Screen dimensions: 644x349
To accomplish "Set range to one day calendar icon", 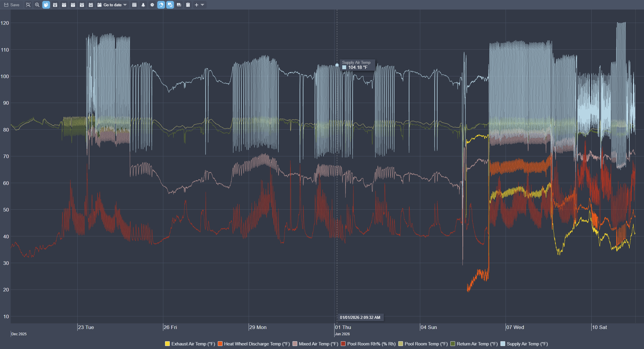I will click(x=64, y=5).
